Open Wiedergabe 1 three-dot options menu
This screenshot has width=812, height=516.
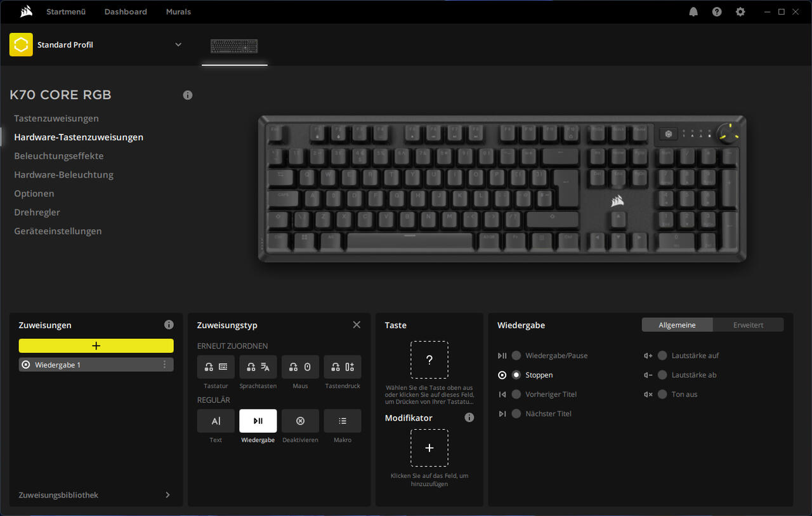165,364
